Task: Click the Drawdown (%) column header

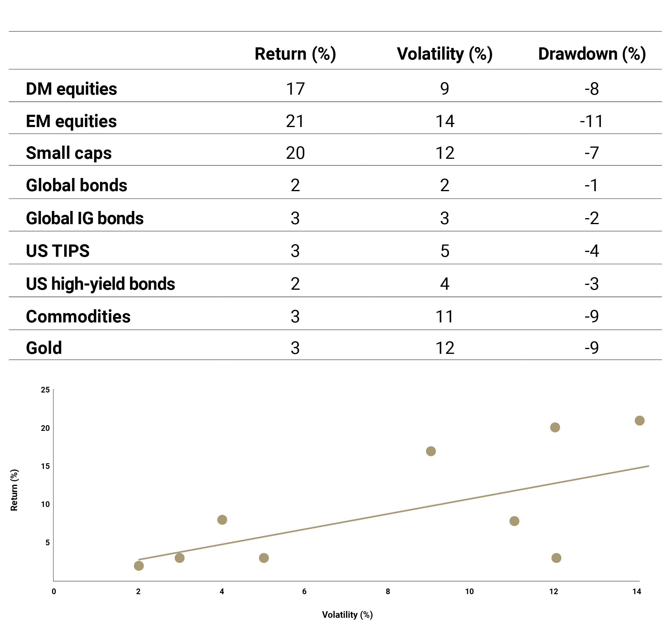Action: [591, 54]
